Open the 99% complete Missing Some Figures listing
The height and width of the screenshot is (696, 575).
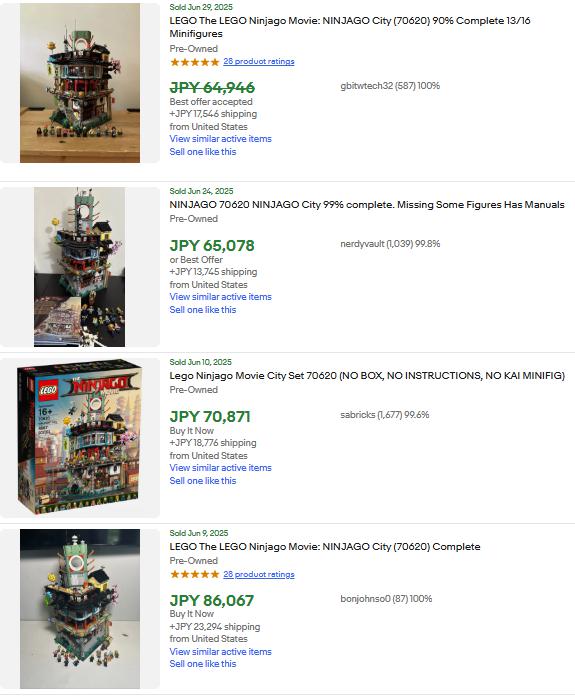tap(367, 205)
